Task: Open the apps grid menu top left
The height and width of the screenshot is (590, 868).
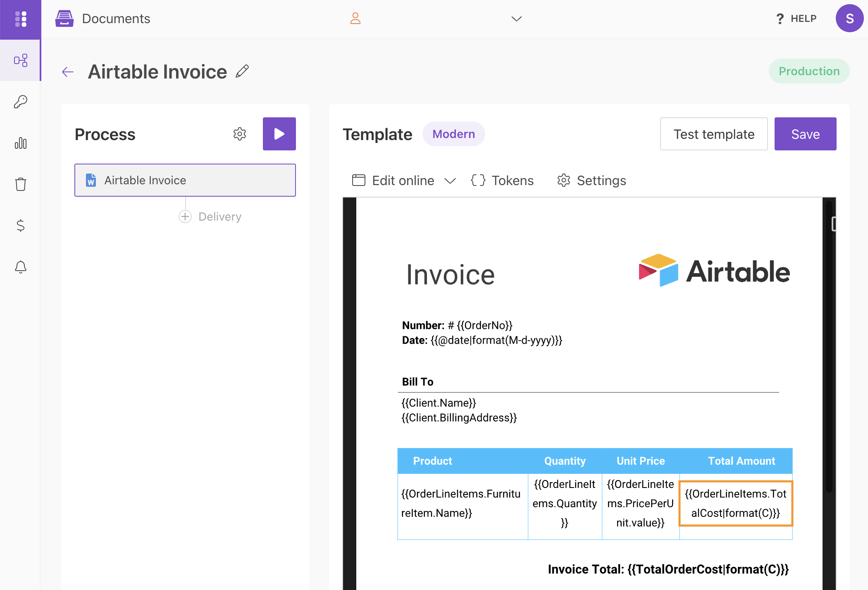Action: tap(21, 19)
